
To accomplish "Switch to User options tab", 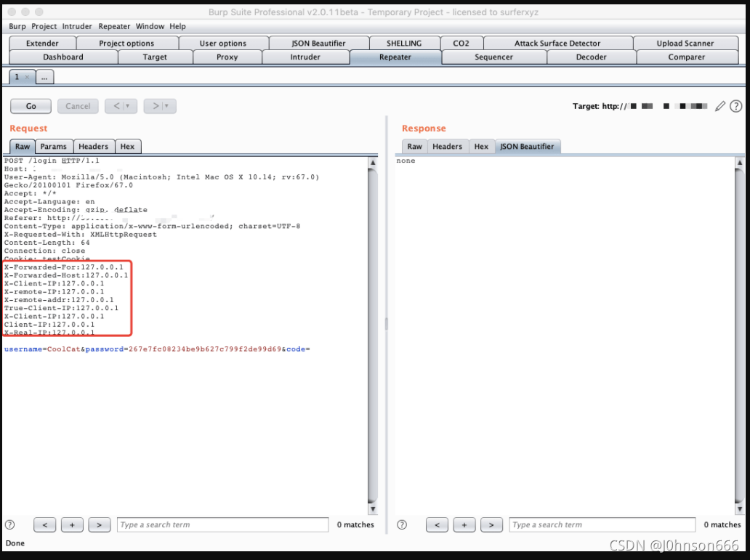I will pos(223,43).
